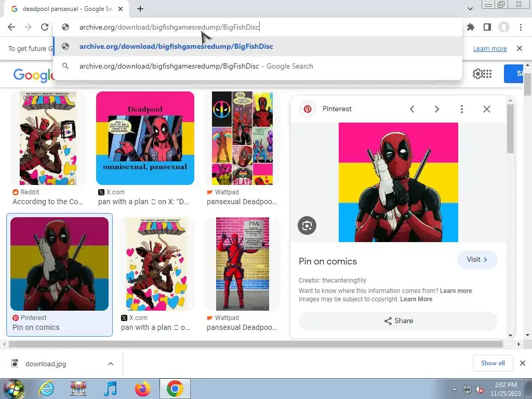
Task: Open a new tab with the plus button
Action: tap(140, 9)
